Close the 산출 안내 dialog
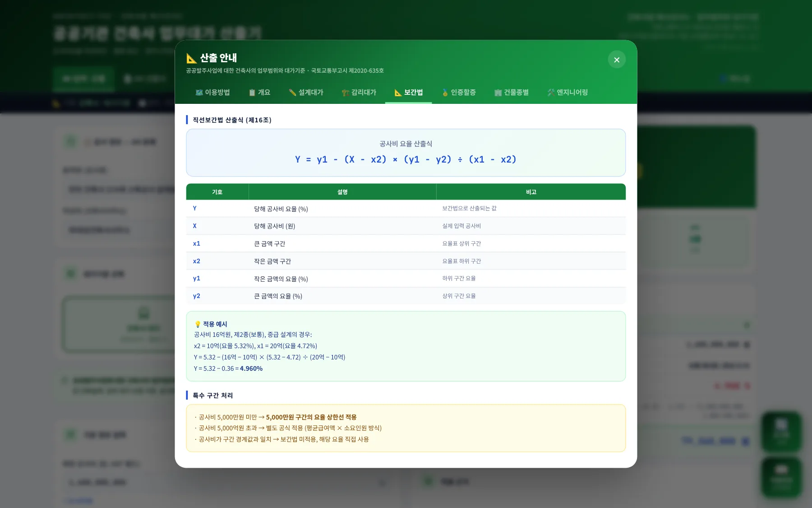The image size is (812, 508). point(616,60)
